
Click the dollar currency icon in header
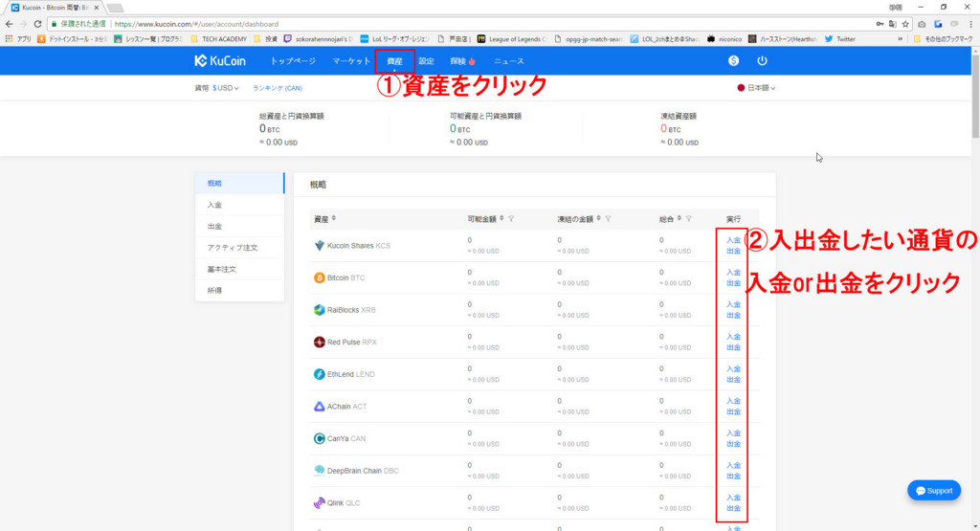click(733, 60)
